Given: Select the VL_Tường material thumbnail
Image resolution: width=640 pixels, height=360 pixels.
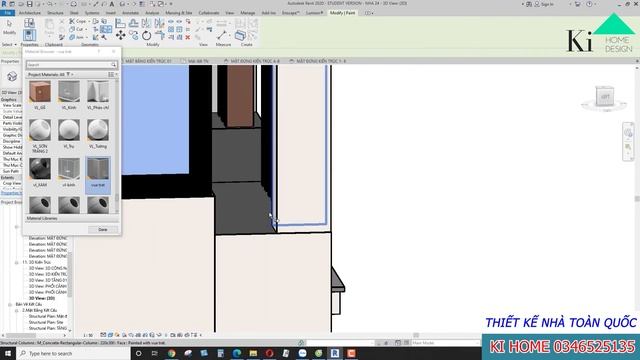Looking at the screenshot, I should (x=98, y=130).
